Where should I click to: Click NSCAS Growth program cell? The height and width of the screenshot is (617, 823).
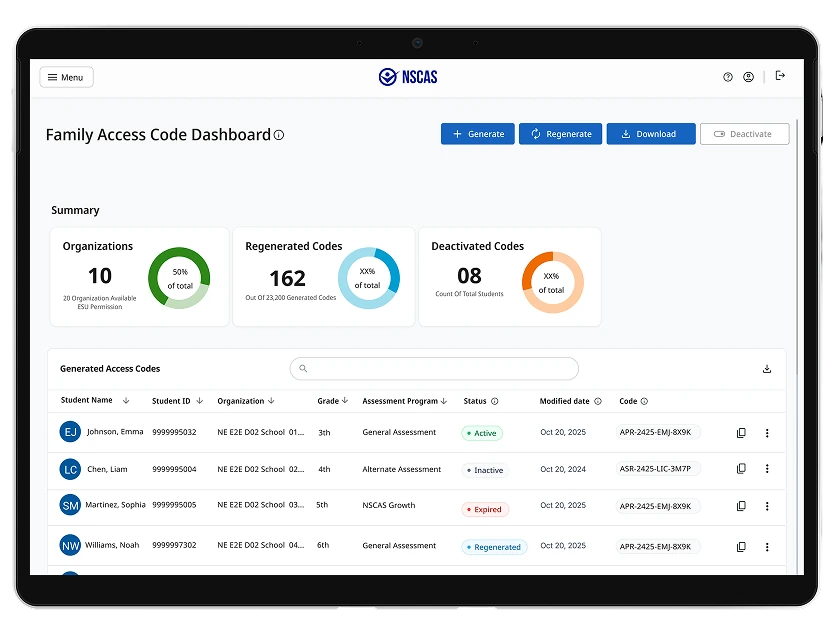click(x=388, y=505)
